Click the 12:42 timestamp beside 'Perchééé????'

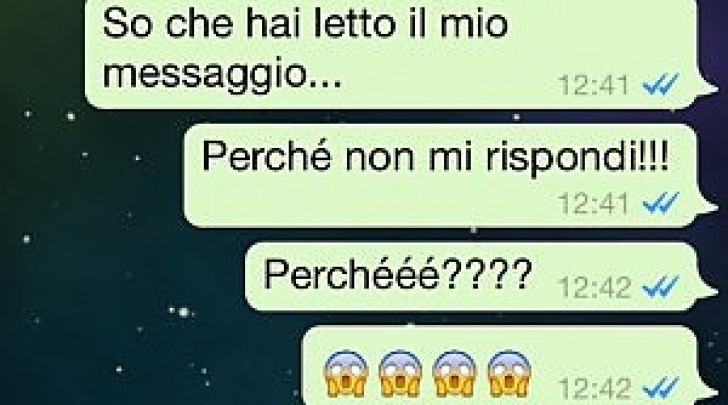pyautogui.click(x=593, y=287)
